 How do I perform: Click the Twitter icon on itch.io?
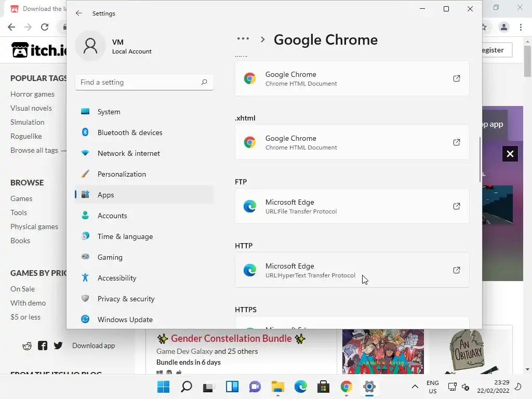point(58,345)
